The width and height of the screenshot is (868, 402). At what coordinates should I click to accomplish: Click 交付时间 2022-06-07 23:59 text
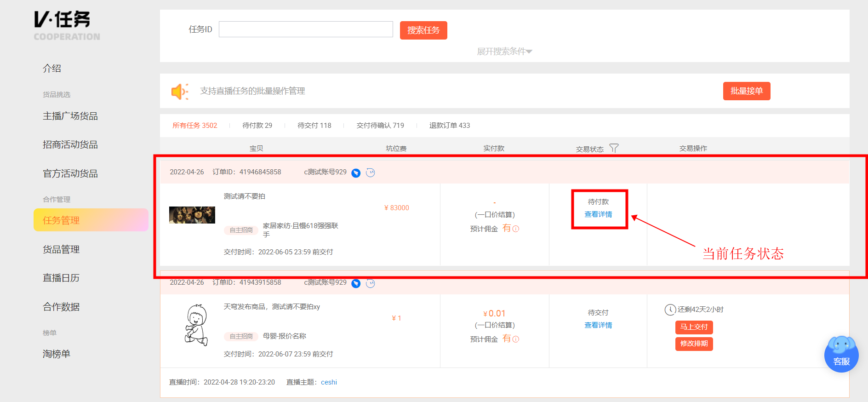tap(279, 354)
